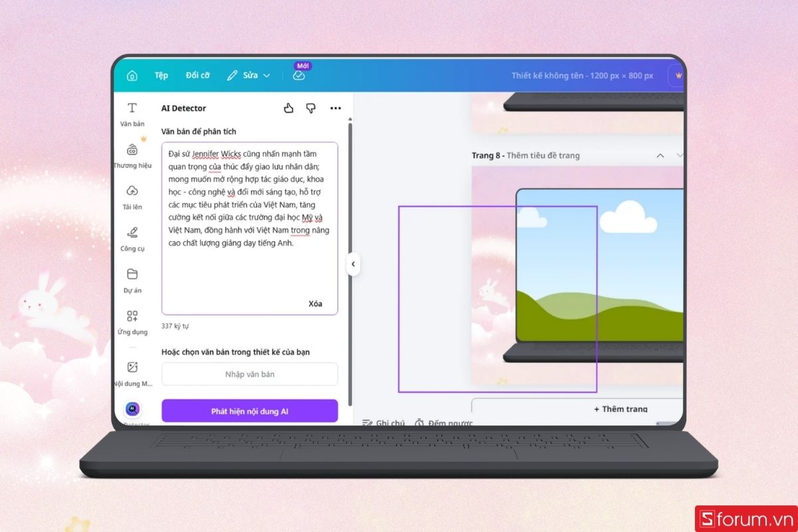Move page 8 up with chevron
This screenshot has height=532, width=798.
click(x=660, y=156)
